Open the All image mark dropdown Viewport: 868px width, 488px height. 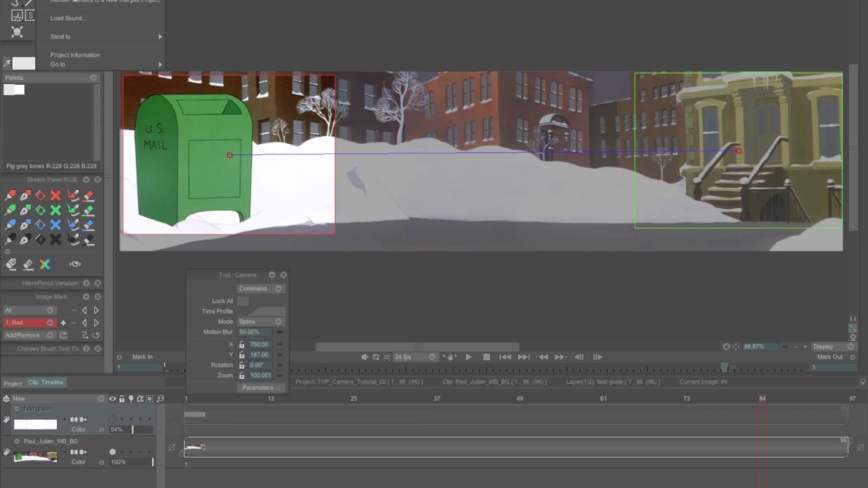point(29,310)
